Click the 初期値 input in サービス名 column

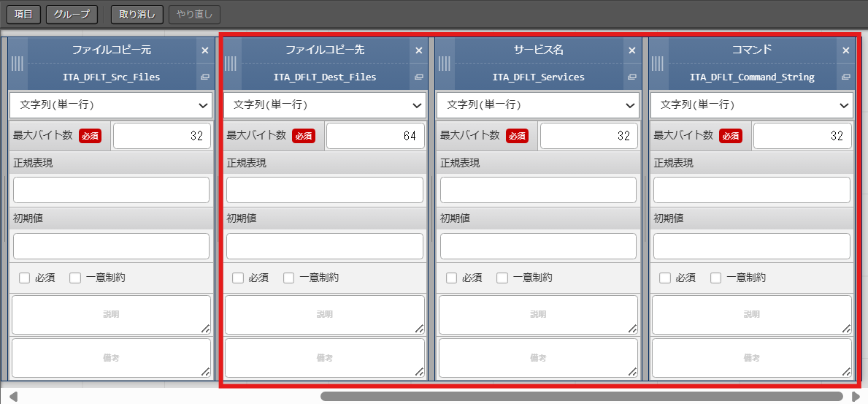click(x=539, y=246)
